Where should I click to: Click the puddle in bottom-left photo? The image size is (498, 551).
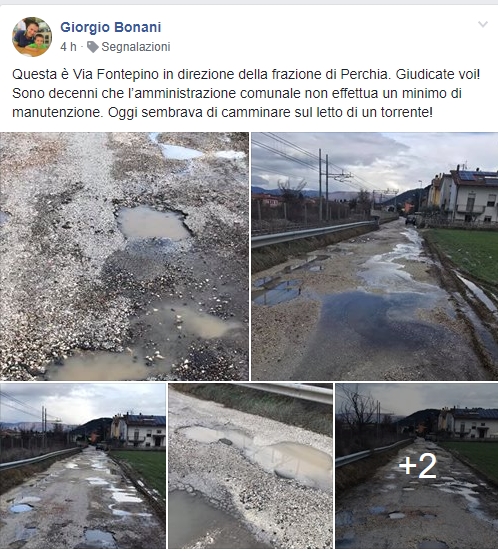tap(21, 508)
